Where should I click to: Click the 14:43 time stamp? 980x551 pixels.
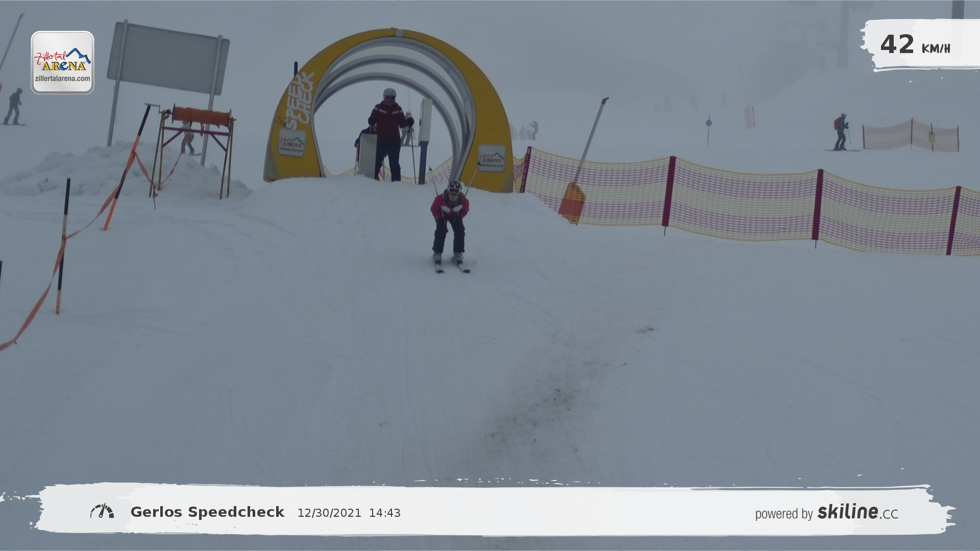[x=385, y=513]
